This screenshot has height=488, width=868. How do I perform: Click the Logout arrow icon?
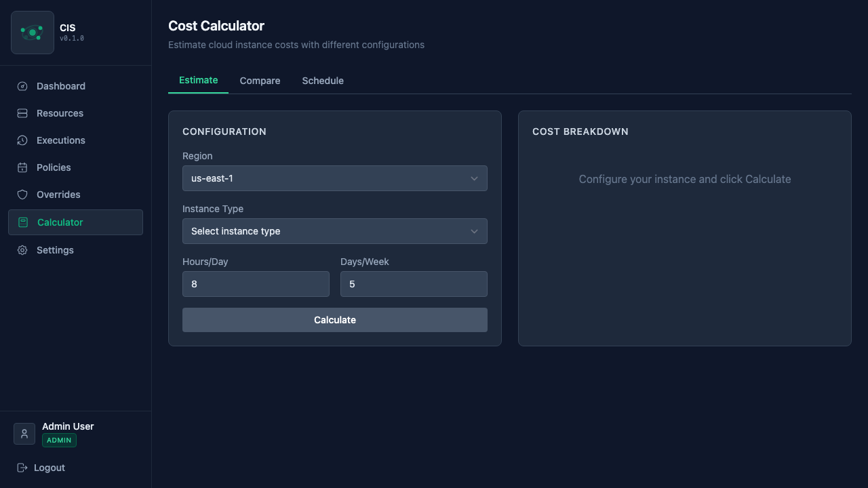coord(22,468)
